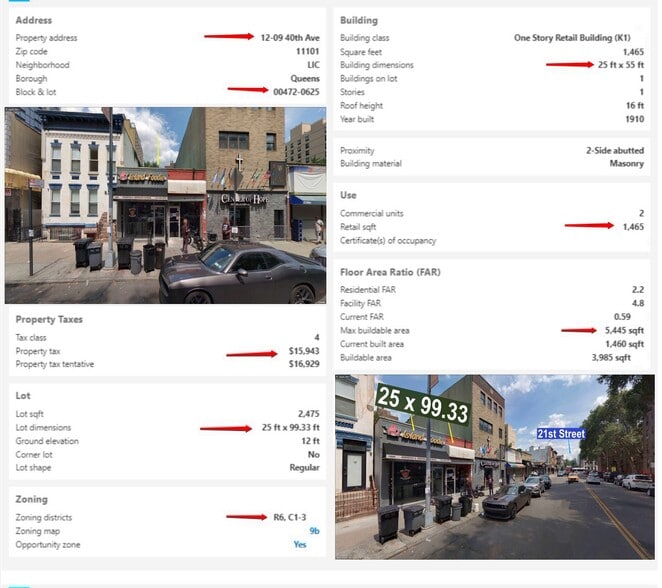Click red arrow next to Zoning districts
This screenshot has width=662, height=588.
(246, 517)
